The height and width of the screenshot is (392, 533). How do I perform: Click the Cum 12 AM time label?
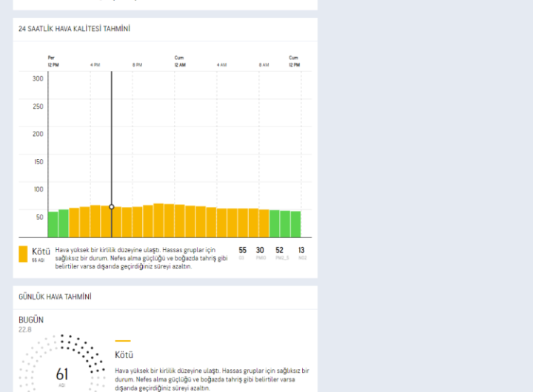pyautogui.click(x=179, y=61)
